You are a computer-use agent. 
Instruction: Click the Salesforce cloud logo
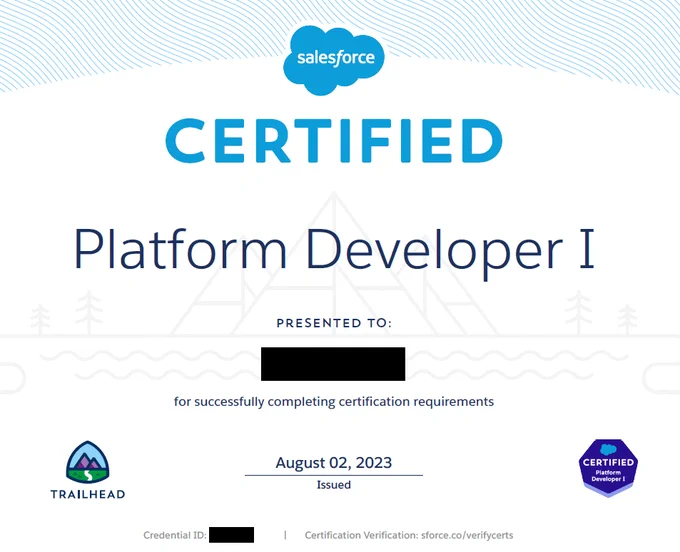click(x=333, y=60)
